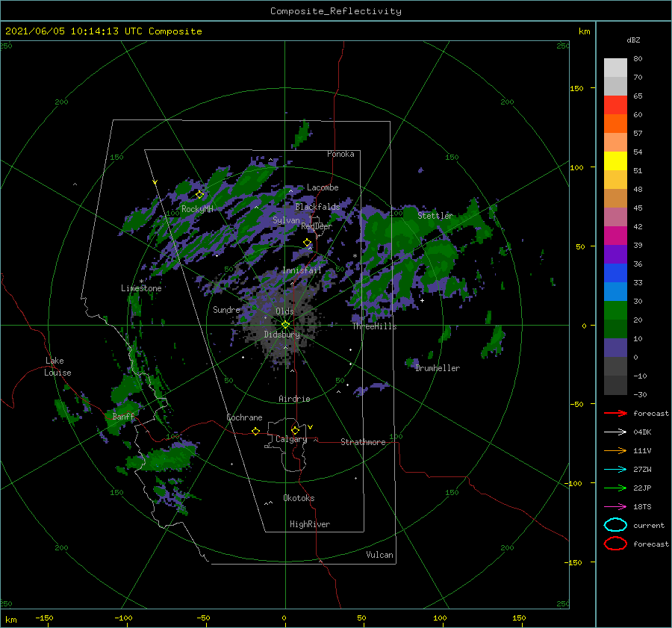
Task: Click the Innisfail town label
Action: pos(302,270)
